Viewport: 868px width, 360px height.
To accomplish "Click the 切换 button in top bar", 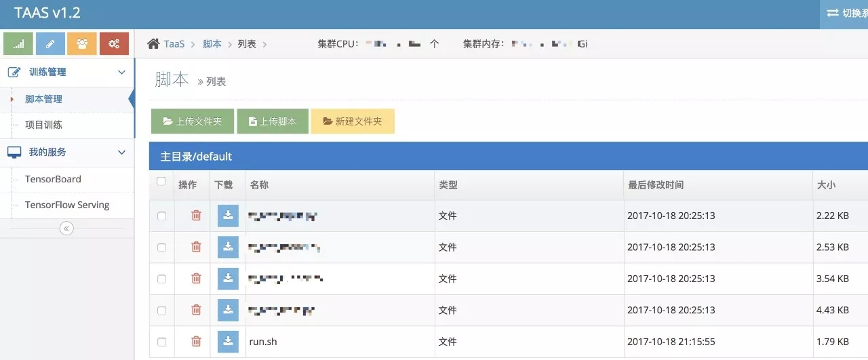I will 844,13.
